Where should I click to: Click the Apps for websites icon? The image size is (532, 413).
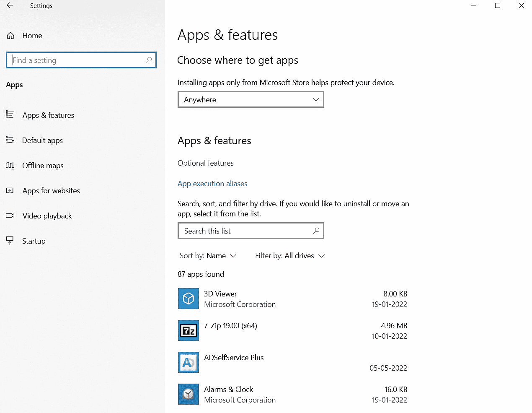pos(10,190)
